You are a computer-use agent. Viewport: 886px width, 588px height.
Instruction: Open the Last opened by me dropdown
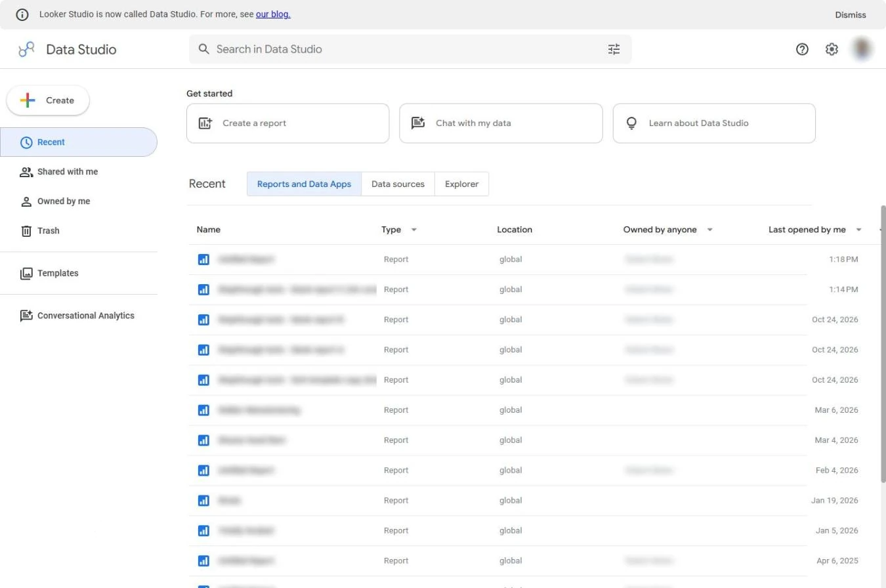pyautogui.click(x=858, y=230)
